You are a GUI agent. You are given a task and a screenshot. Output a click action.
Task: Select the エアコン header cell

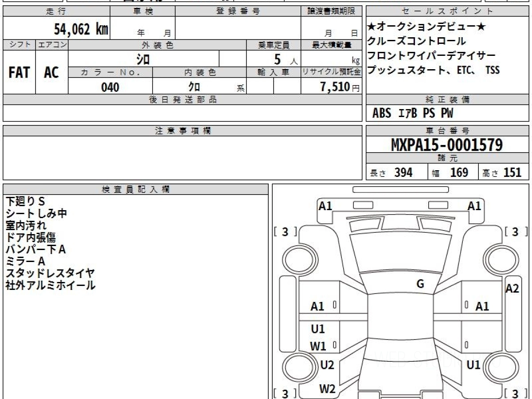pos(52,45)
